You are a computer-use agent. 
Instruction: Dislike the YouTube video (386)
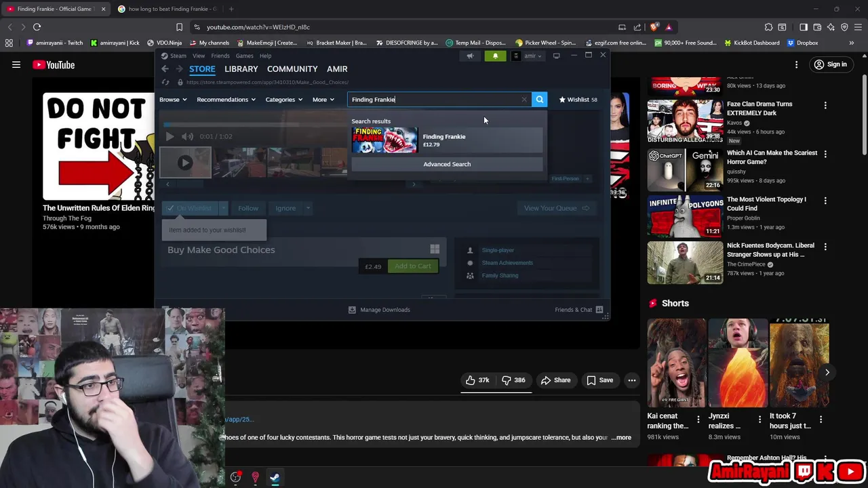[x=513, y=380]
